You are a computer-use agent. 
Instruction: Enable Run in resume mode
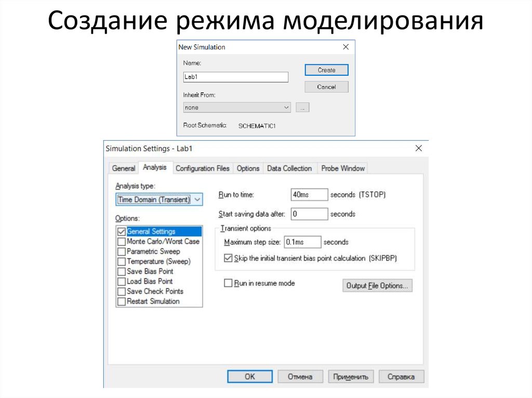click(x=228, y=283)
